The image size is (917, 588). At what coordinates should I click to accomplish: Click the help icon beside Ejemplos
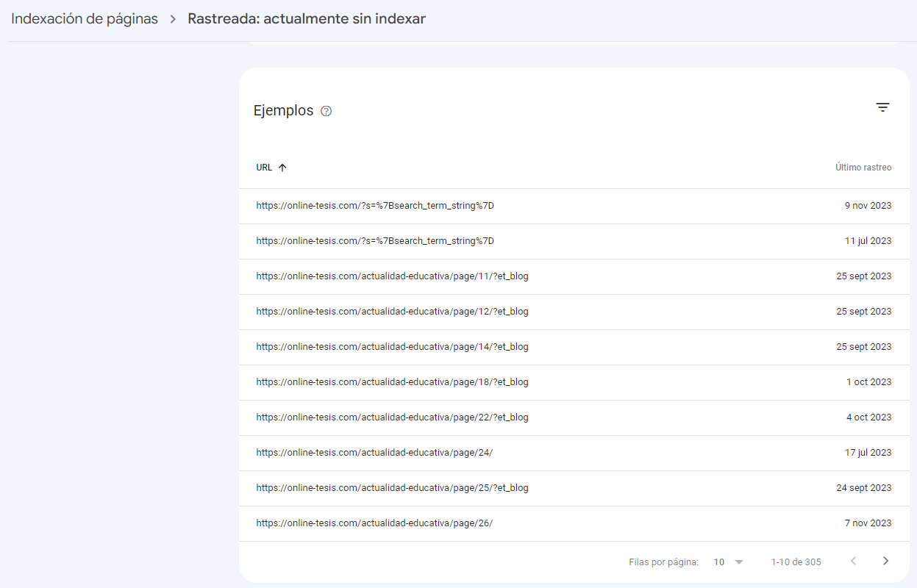point(327,111)
